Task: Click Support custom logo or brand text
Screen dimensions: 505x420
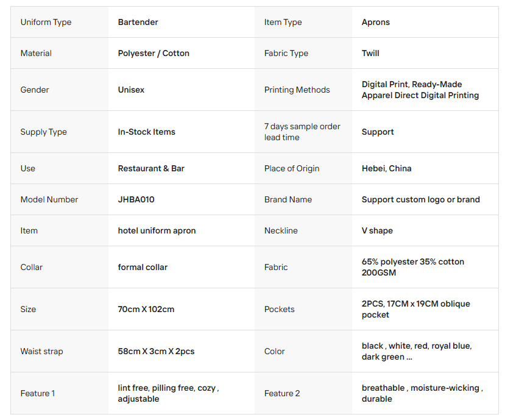Action: pos(420,199)
